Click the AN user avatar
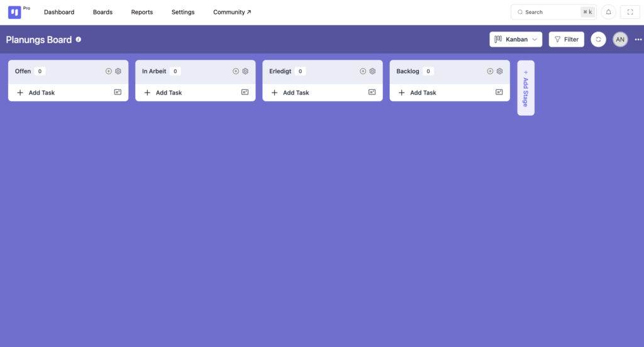Image resolution: width=644 pixels, height=347 pixels. click(619, 40)
